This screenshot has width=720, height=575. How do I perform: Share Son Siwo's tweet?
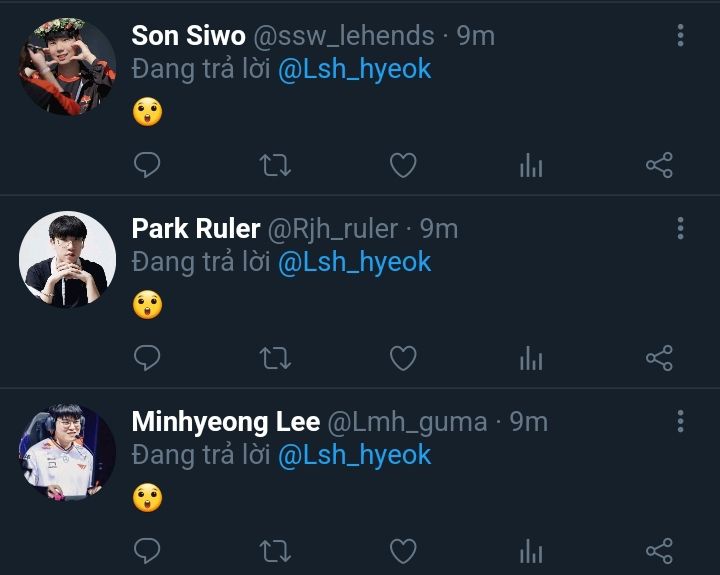[659, 165]
